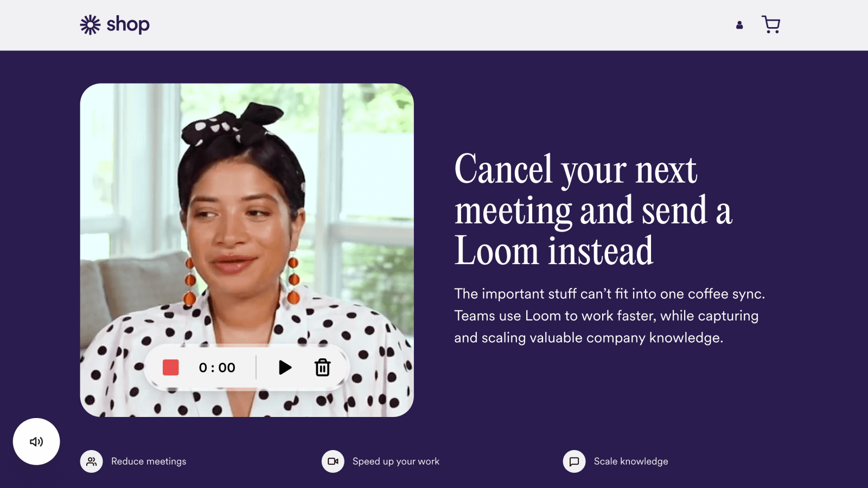The width and height of the screenshot is (868, 488).
Task: Click the Loom starburst logo icon
Action: coord(91,24)
